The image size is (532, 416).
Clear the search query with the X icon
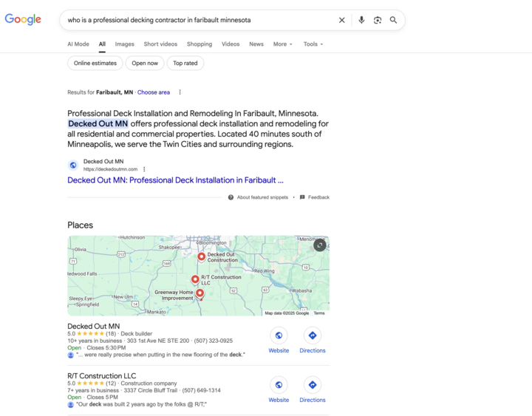coord(341,20)
